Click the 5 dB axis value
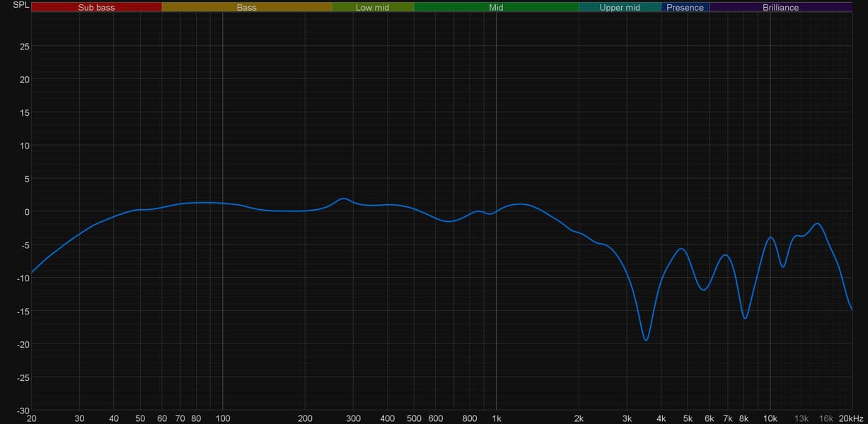 click(27, 179)
